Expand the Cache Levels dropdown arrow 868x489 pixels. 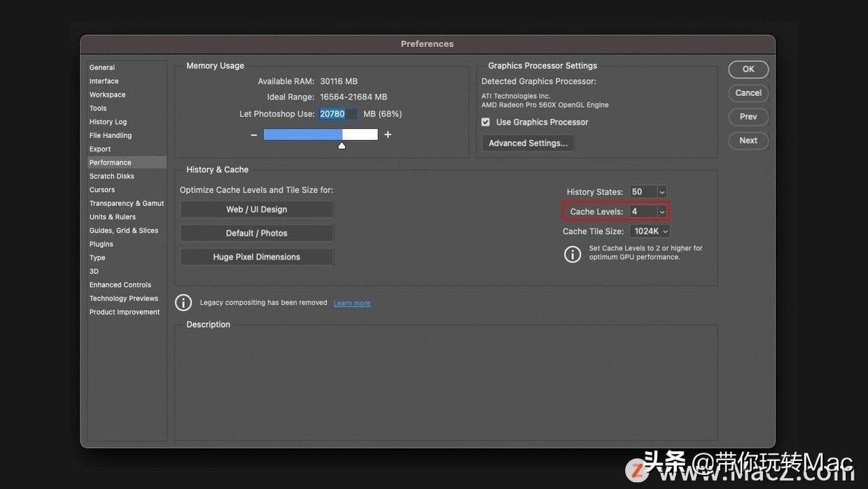tap(662, 212)
